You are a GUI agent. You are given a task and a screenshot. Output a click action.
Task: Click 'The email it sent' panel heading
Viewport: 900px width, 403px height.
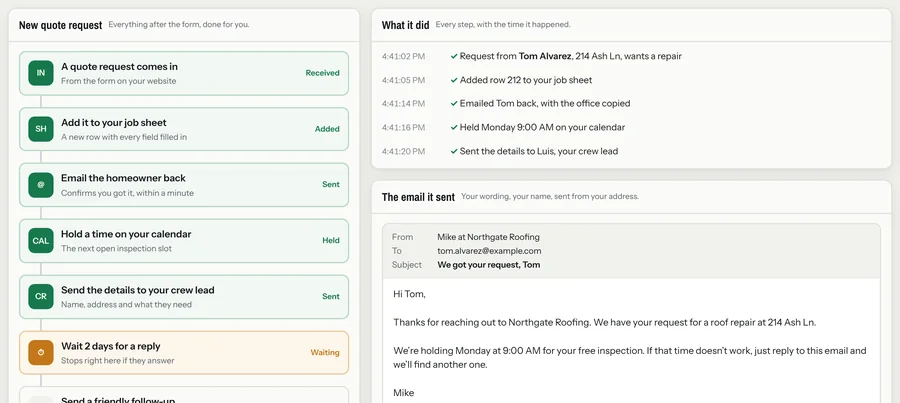click(x=418, y=197)
